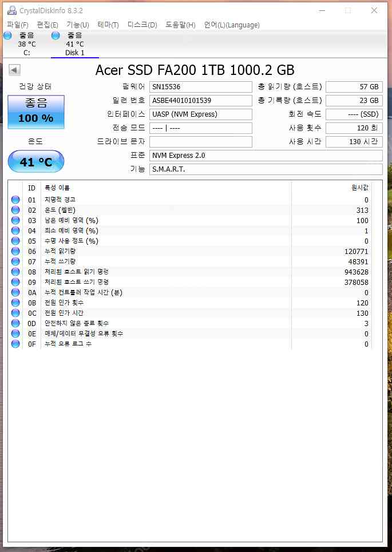Image resolution: width=392 pixels, height=552 pixels.
Task: Click the interface field UASP (NVM Express)
Action: point(201,114)
